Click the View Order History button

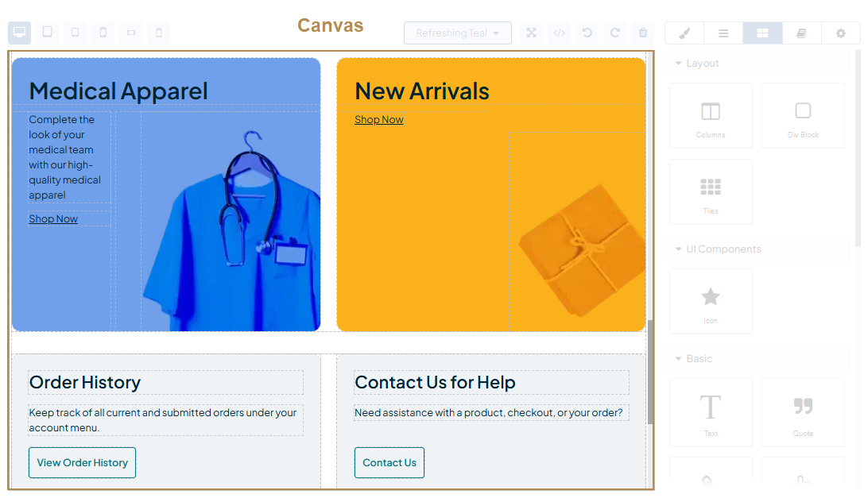click(83, 463)
